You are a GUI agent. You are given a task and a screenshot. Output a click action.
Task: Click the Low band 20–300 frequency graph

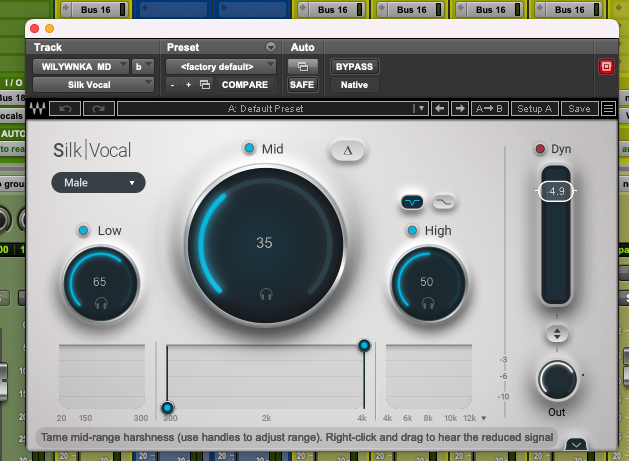click(x=102, y=376)
